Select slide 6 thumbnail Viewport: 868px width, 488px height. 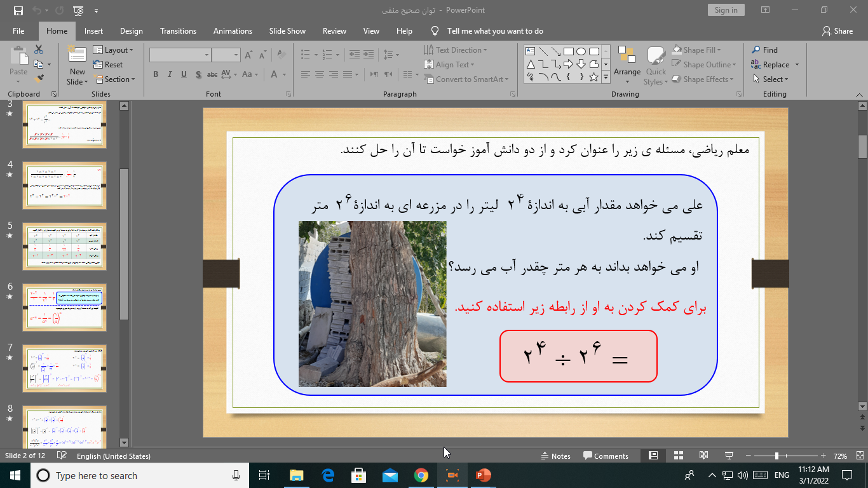pos(64,308)
